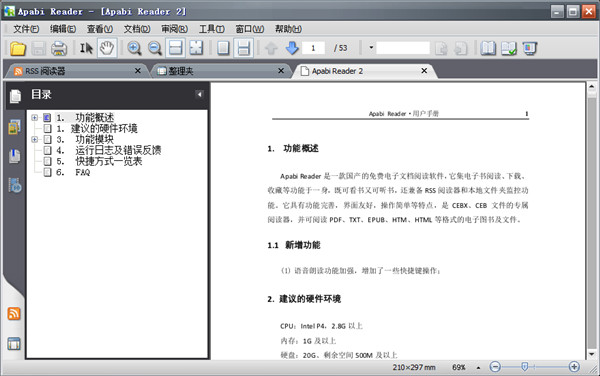The height and width of the screenshot is (376, 600).
Task: Go to previous page up arrow
Action: pos(271,48)
